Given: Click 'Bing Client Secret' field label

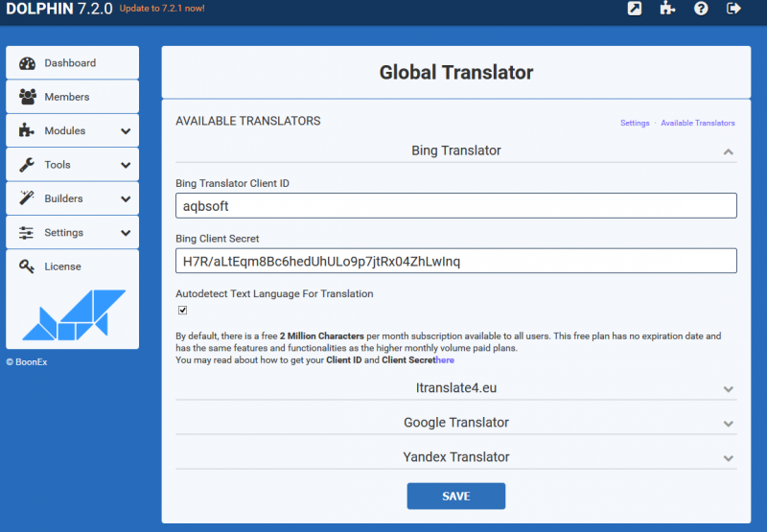Looking at the screenshot, I should pos(218,239).
